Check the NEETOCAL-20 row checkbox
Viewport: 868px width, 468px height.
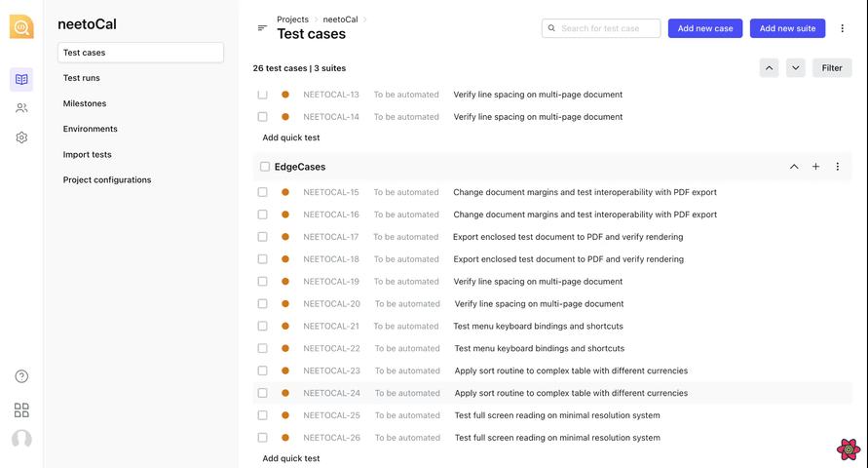point(262,303)
